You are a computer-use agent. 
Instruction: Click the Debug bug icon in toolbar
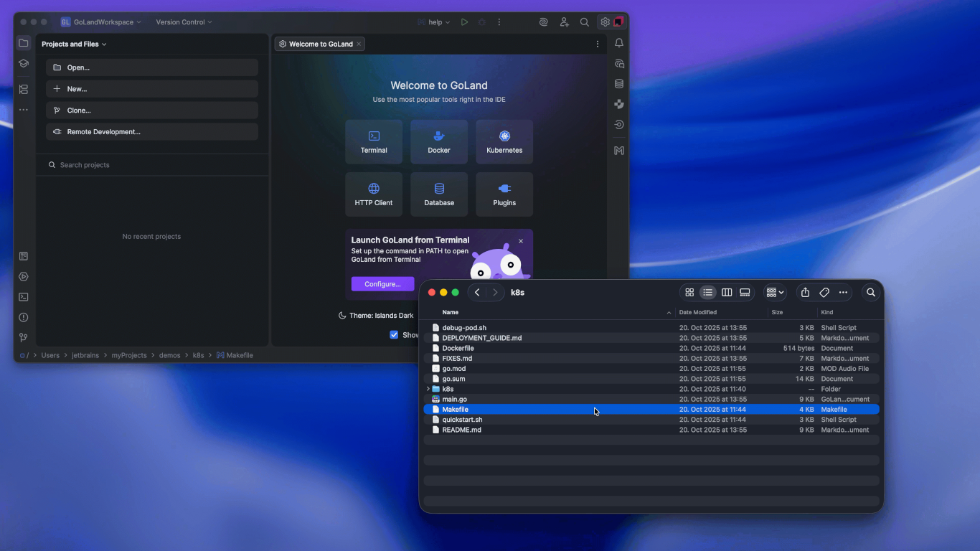(482, 22)
